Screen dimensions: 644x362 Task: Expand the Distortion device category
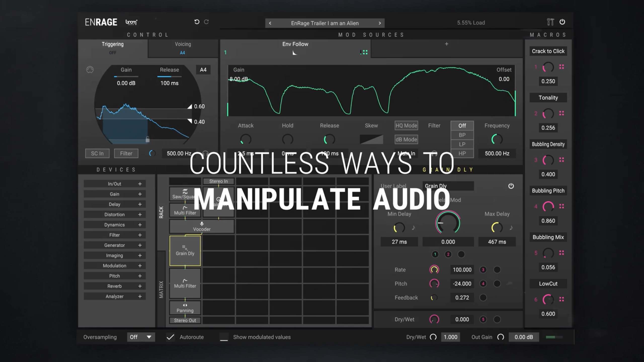[x=140, y=214]
